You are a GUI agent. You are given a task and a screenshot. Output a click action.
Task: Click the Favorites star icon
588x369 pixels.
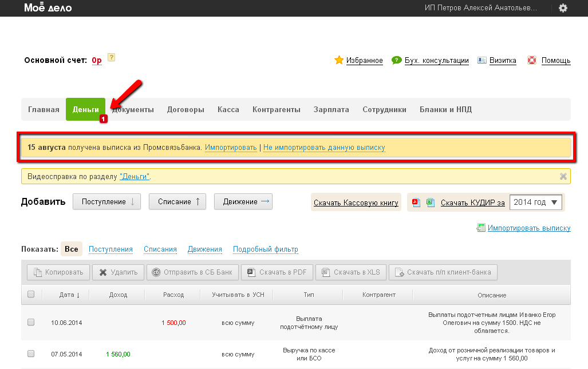(x=339, y=60)
